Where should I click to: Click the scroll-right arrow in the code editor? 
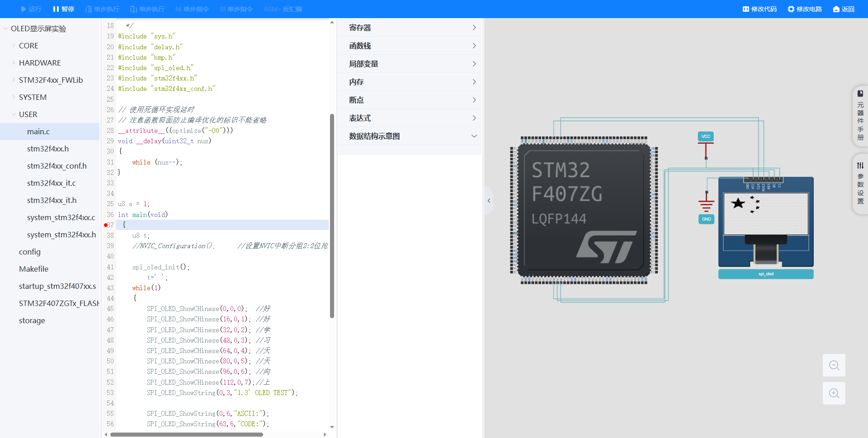325,434
